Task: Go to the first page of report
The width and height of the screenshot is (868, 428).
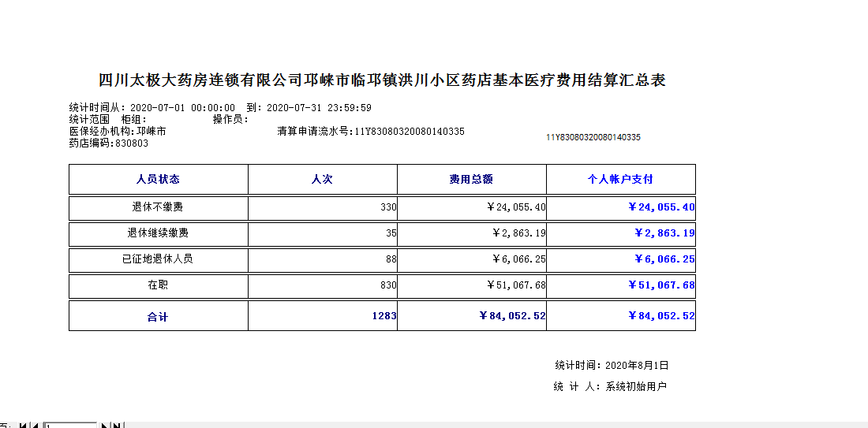Action: click(23, 425)
